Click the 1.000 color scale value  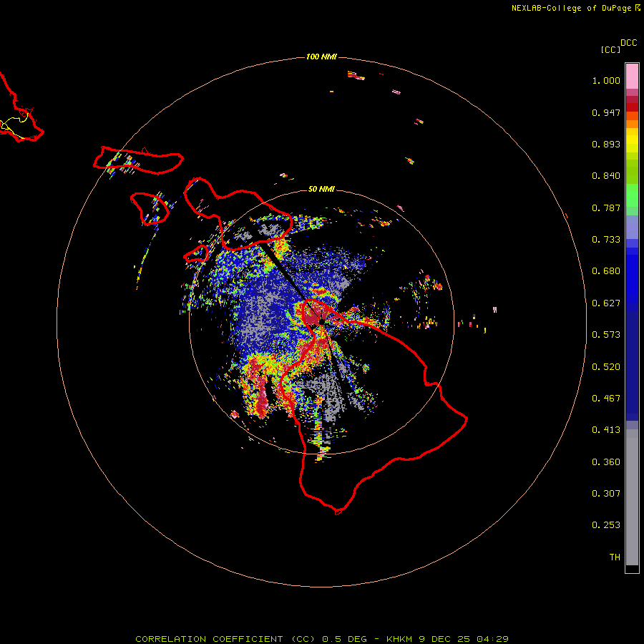tap(606, 80)
